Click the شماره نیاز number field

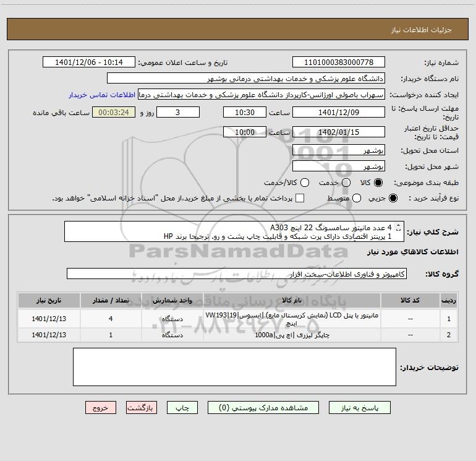(338, 62)
